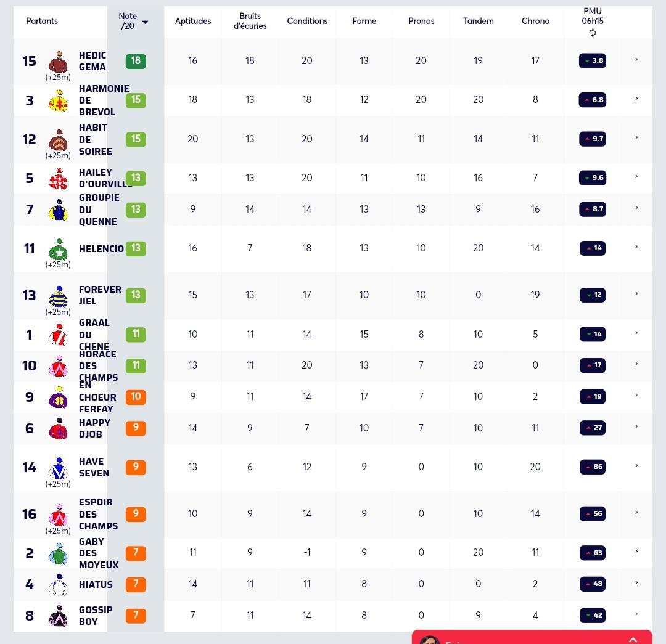This screenshot has height=644, width=666.
Task: Click the PMU odds refresh icon
Action: (593, 33)
